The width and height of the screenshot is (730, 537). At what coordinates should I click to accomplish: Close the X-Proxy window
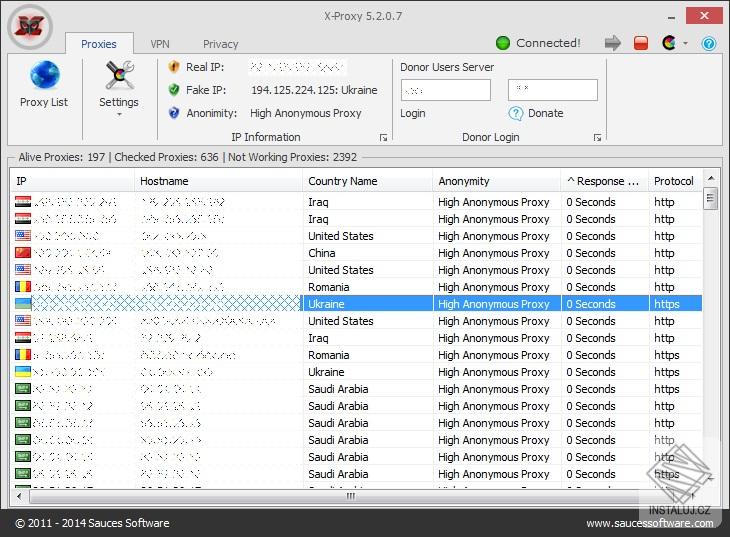pyautogui.click(x=704, y=16)
